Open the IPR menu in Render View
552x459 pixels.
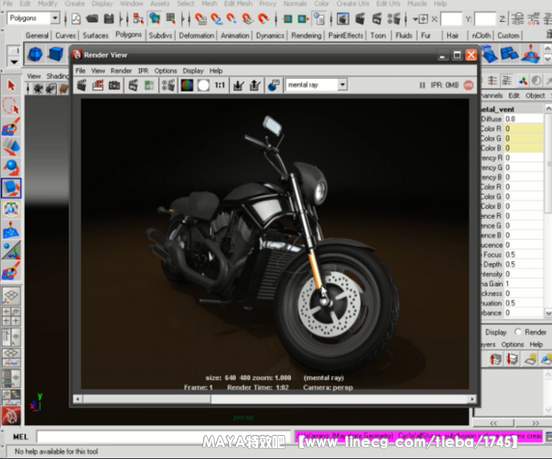(x=143, y=71)
